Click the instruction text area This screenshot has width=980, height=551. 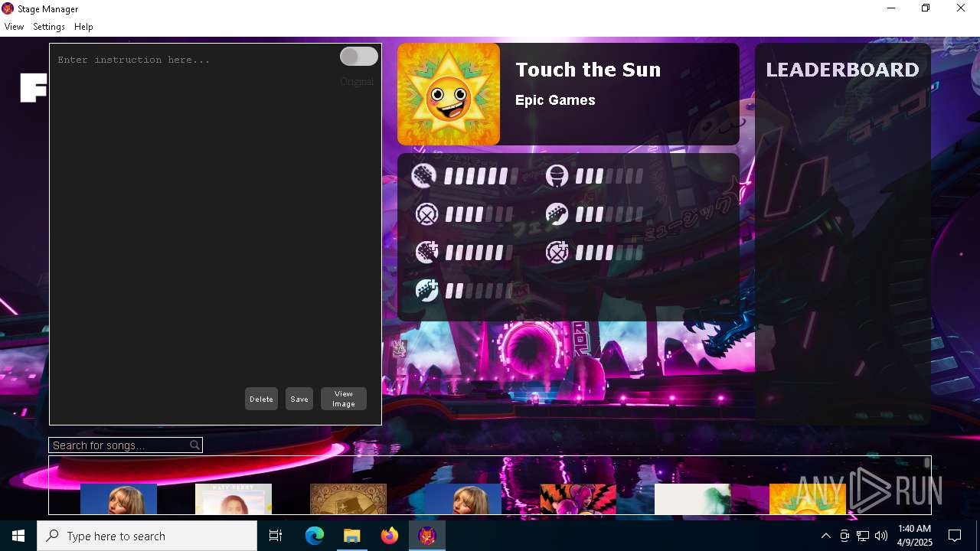point(215,233)
